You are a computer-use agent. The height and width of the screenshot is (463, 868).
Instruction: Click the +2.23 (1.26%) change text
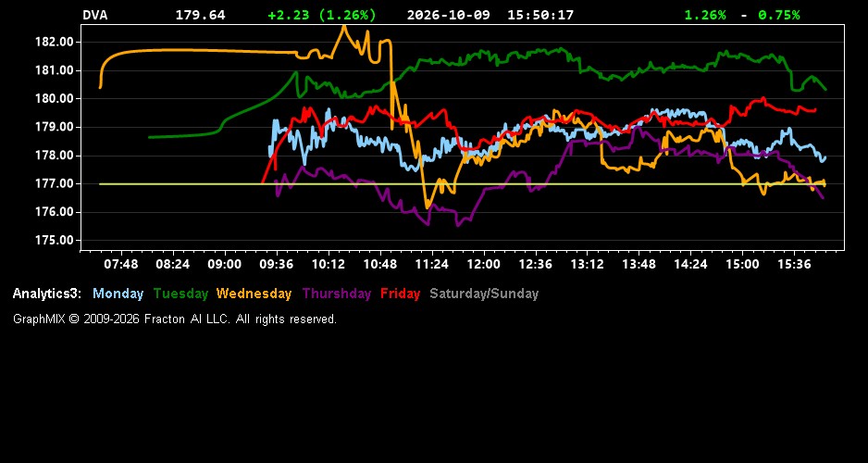click(322, 15)
